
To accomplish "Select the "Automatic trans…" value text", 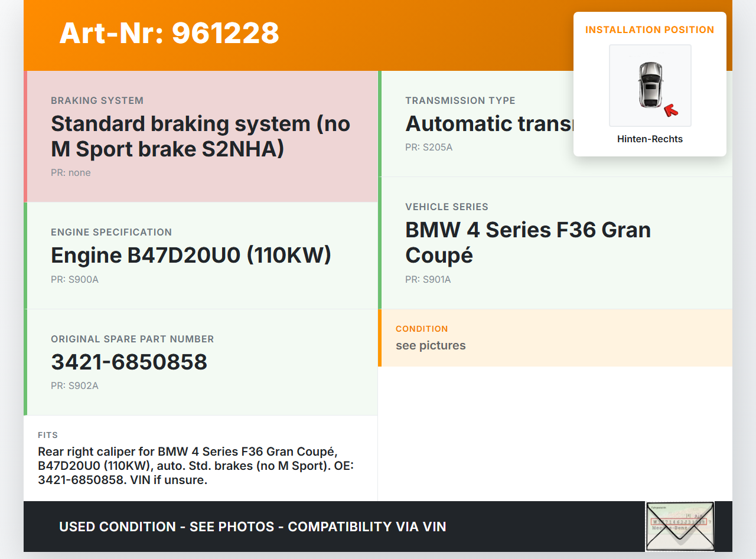I will pos(489,124).
